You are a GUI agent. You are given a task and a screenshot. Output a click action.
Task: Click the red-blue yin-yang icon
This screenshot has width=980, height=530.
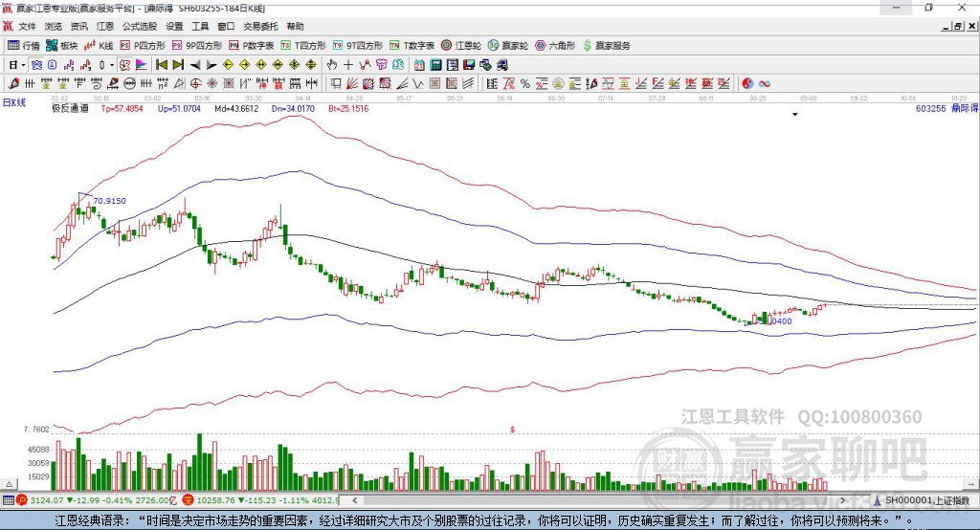(747, 84)
